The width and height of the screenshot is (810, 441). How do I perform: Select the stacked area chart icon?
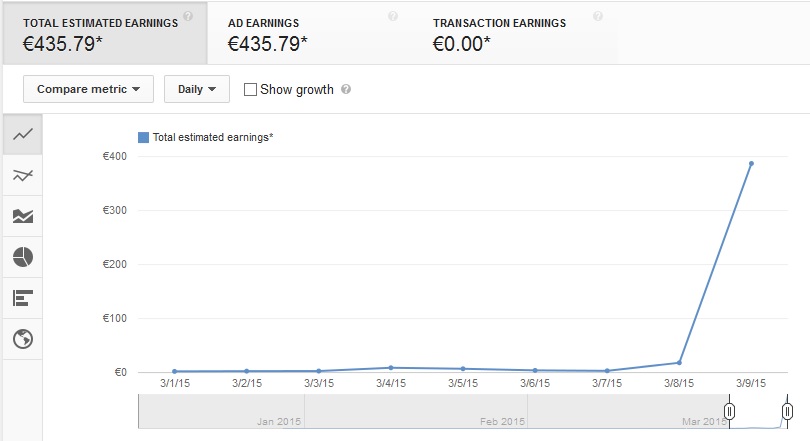tap(22, 216)
